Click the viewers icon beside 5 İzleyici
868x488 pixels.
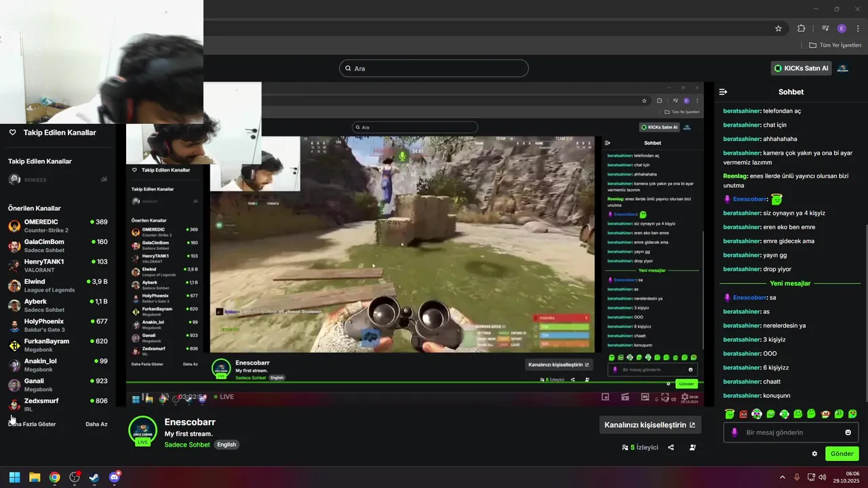(625, 447)
